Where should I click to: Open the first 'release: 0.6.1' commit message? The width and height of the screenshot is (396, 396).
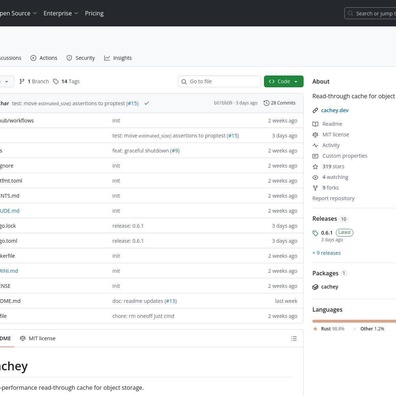click(128, 226)
